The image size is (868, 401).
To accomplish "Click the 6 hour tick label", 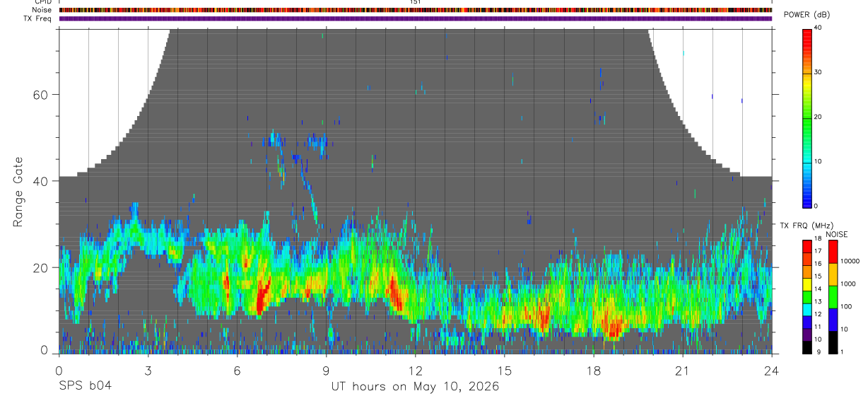I will (x=237, y=371).
